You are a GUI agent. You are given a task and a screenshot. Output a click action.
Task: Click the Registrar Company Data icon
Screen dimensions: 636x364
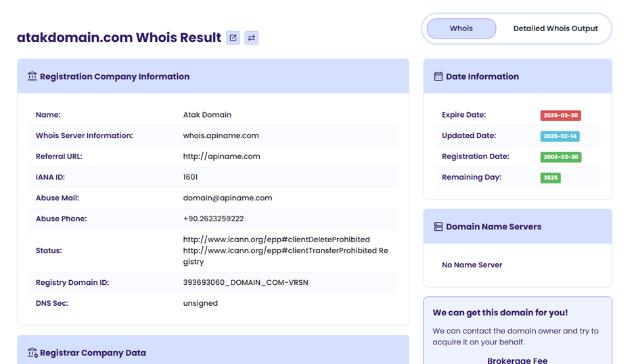(x=32, y=352)
